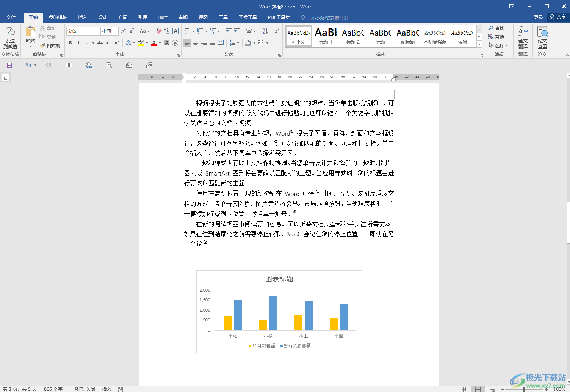Toggle Character Shading
This screenshot has width=570, height=392.
click(x=167, y=43)
